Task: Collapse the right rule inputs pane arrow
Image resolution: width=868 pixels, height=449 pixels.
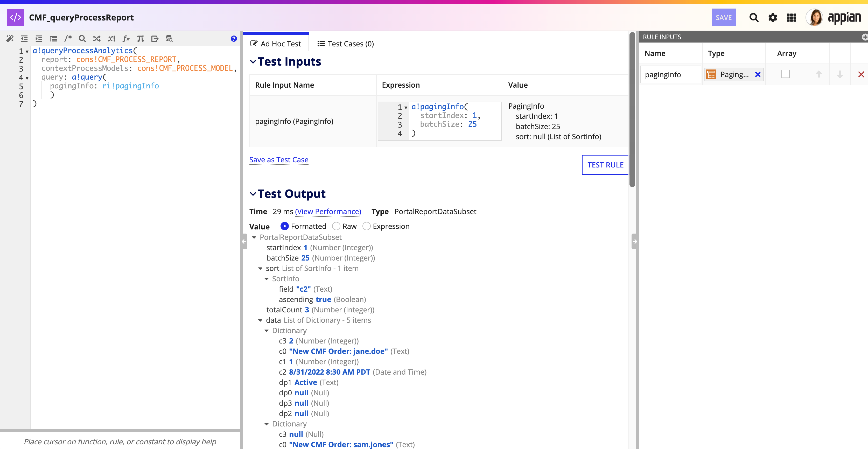Action: pyautogui.click(x=634, y=242)
